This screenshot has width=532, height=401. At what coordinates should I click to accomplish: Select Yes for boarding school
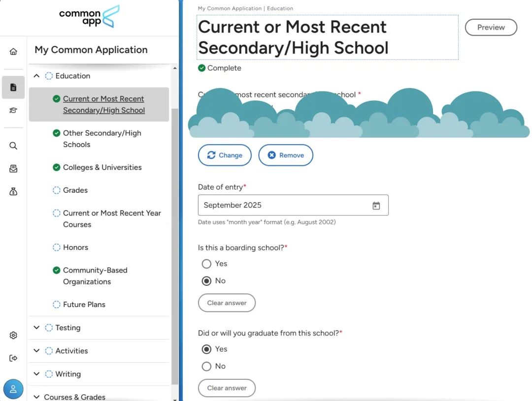[x=206, y=264]
